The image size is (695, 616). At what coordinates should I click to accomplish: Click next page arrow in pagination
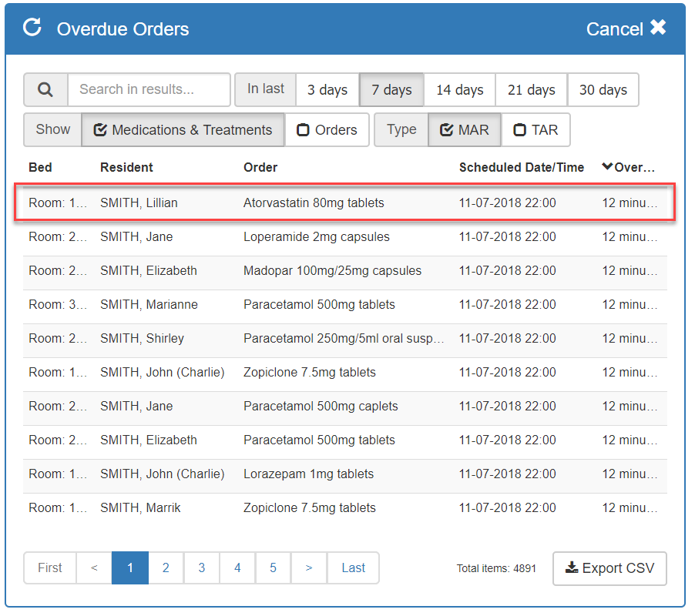(x=309, y=568)
